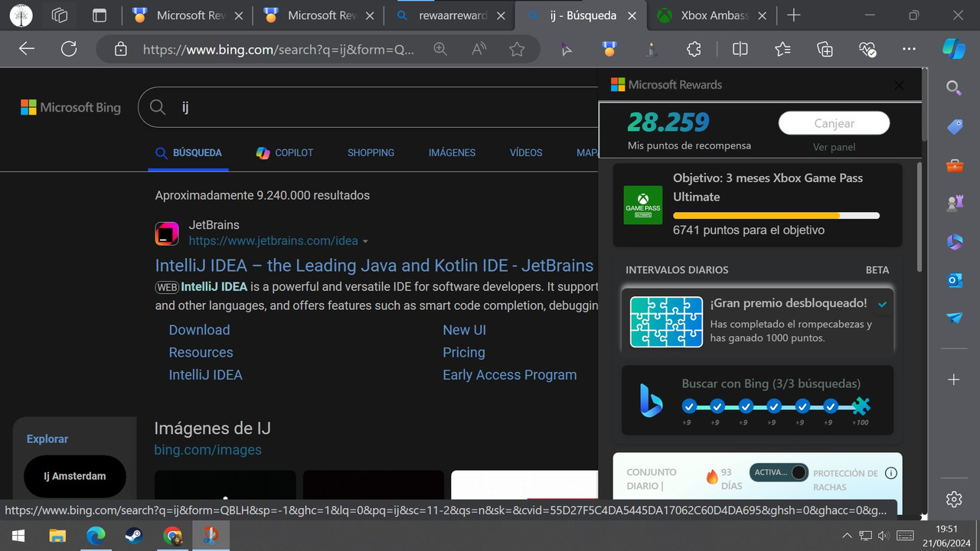
Task: Close the Microsoft Rewards panel
Action: pos(899,85)
